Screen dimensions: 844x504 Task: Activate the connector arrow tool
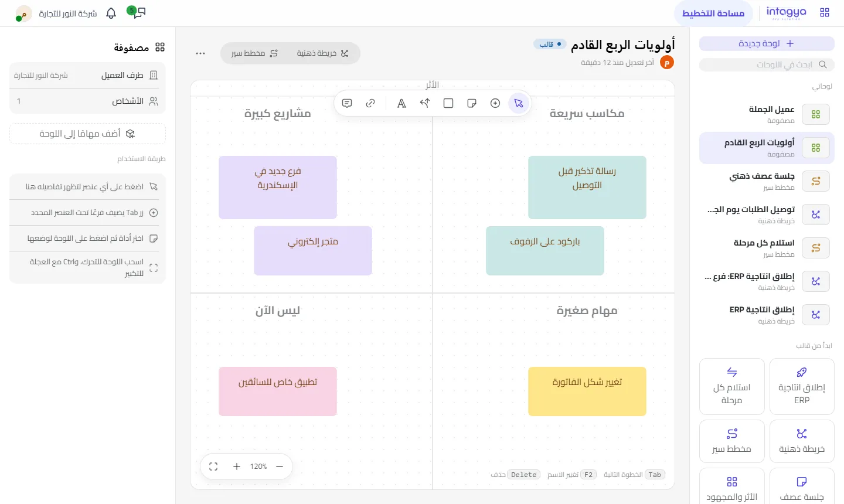(425, 103)
